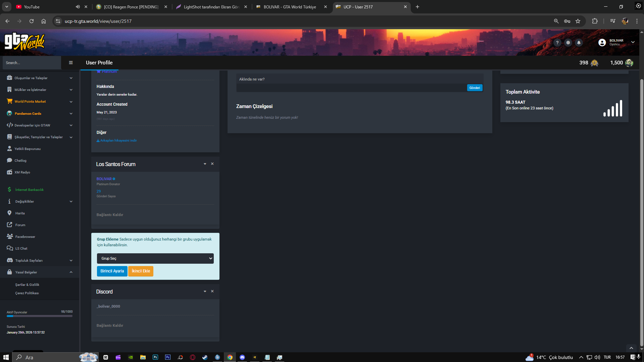Open Steam from the Windows taskbar

point(205,357)
